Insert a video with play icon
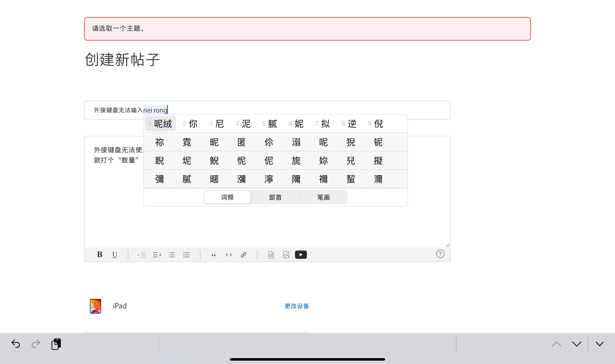The image size is (615, 364). (301, 255)
